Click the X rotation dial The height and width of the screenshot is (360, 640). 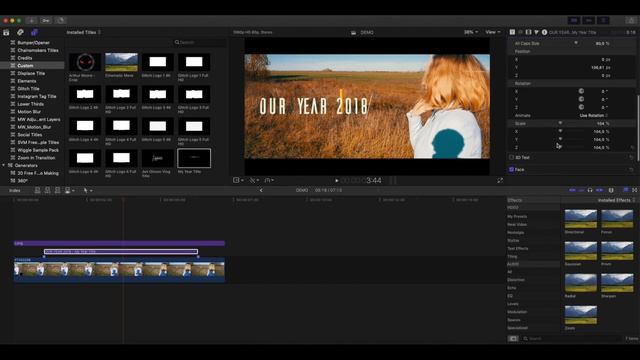point(581,91)
